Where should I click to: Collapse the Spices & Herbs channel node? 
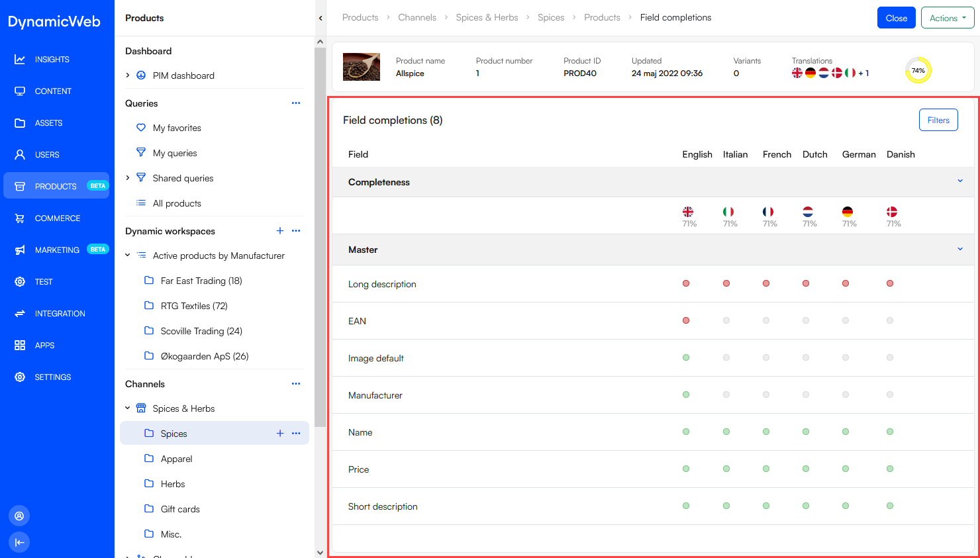(x=128, y=408)
